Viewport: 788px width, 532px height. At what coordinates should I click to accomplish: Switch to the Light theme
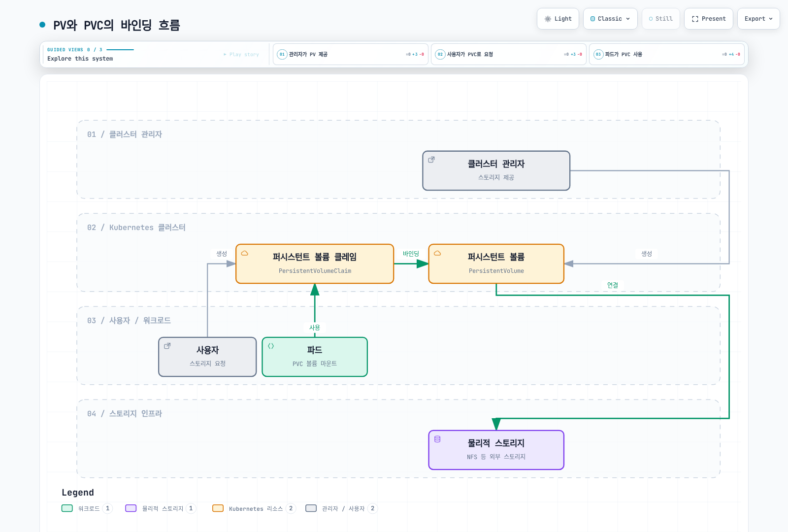[x=558, y=19]
